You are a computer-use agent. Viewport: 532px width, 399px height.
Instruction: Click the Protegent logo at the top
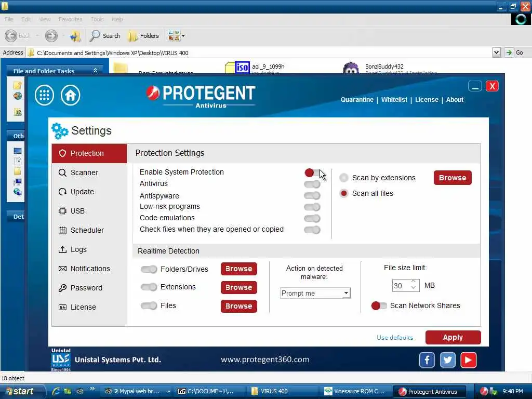(201, 96)
